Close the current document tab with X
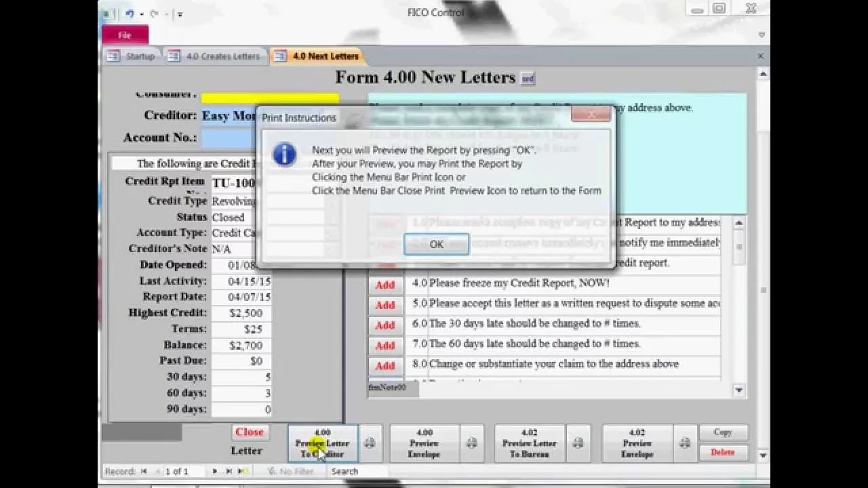868x488 pixels. [760, 56]
